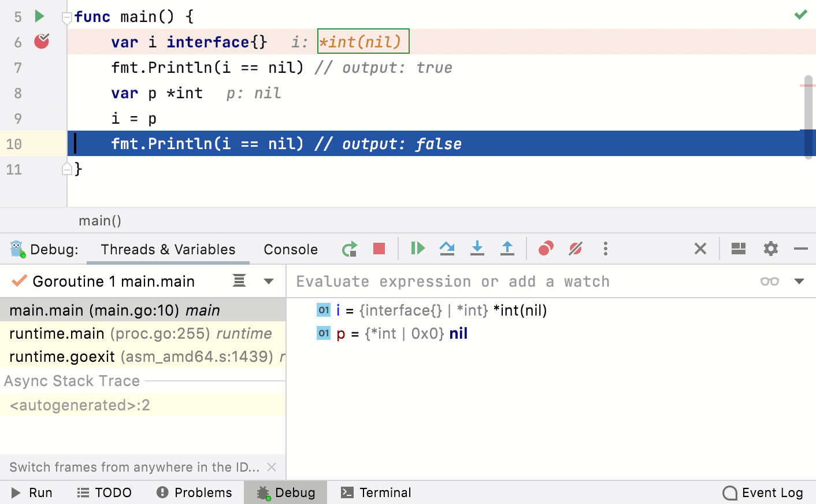Rerun the debug session

click(x=350, y=249)
